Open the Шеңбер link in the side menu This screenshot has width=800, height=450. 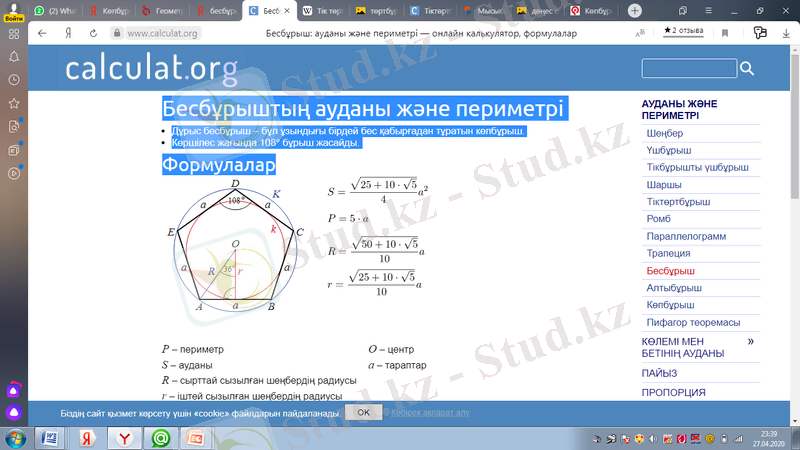point(664,133)
